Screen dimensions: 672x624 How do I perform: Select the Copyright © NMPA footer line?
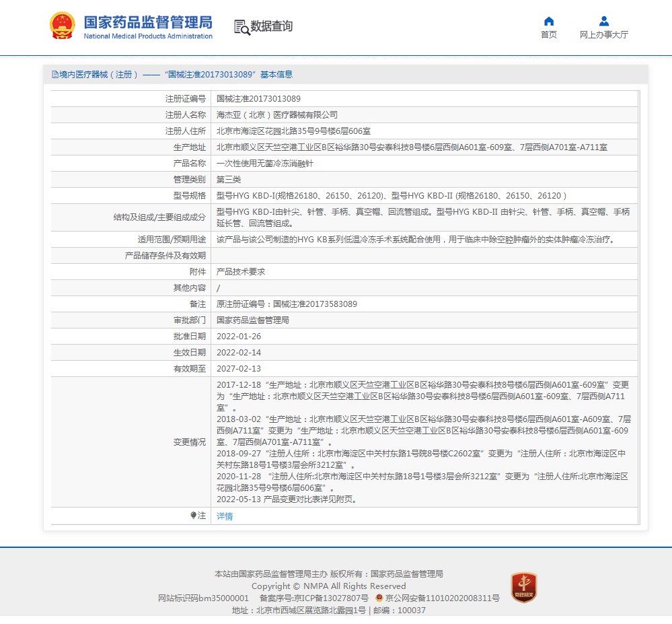click(329, 586)
